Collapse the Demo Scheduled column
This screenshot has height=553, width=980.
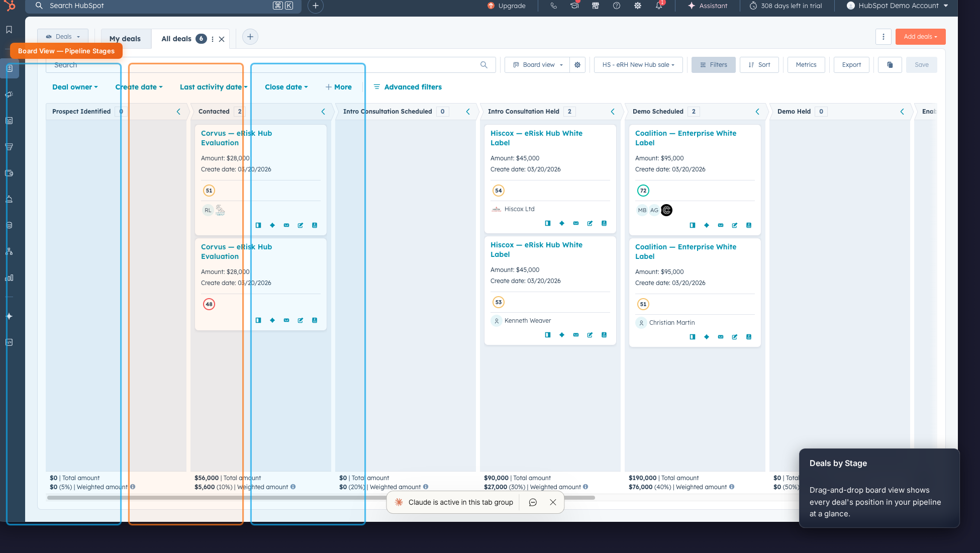tap(757, 112)
